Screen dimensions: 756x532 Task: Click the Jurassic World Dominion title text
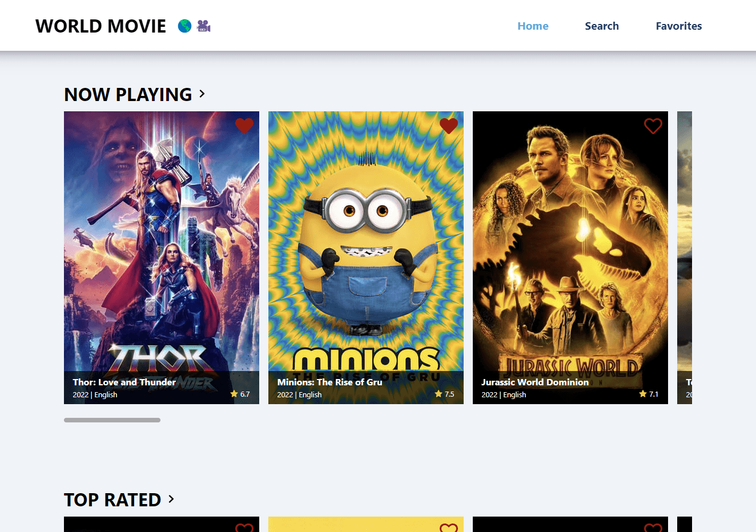535,382
